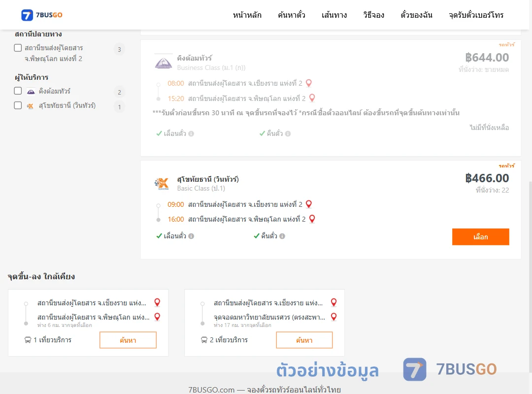Click the 09:00 departure time

pos(175,204)
